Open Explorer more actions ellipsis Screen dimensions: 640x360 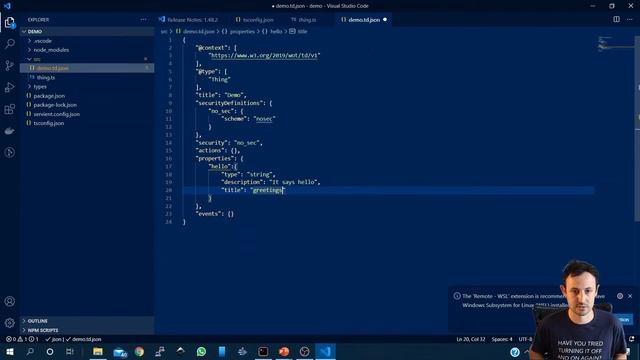coord(143,20)
